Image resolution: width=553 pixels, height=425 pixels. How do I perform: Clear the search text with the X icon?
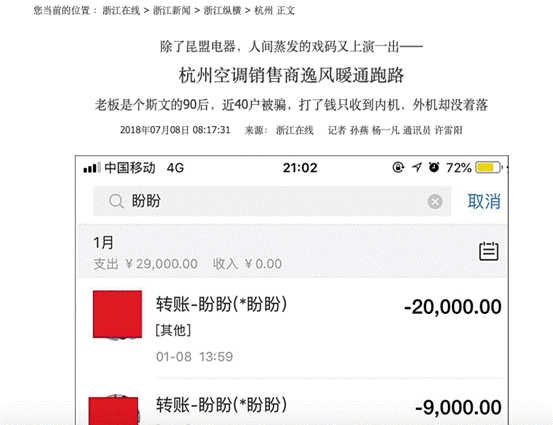tap(435, 202)
